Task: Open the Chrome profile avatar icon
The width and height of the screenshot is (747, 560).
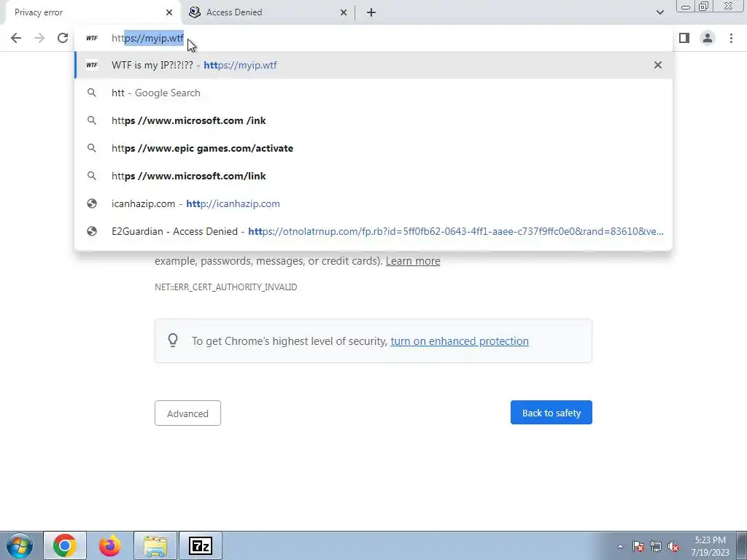Action: [x=708, y=38]
